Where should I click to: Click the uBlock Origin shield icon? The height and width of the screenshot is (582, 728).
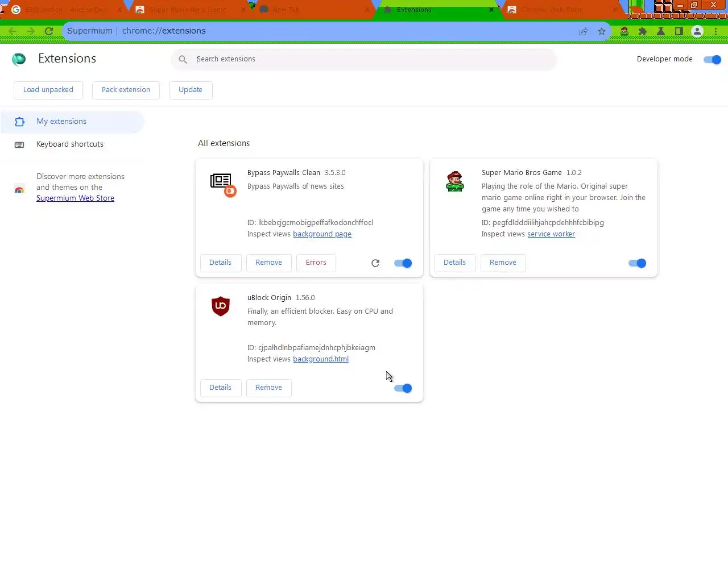click(221, 306)
